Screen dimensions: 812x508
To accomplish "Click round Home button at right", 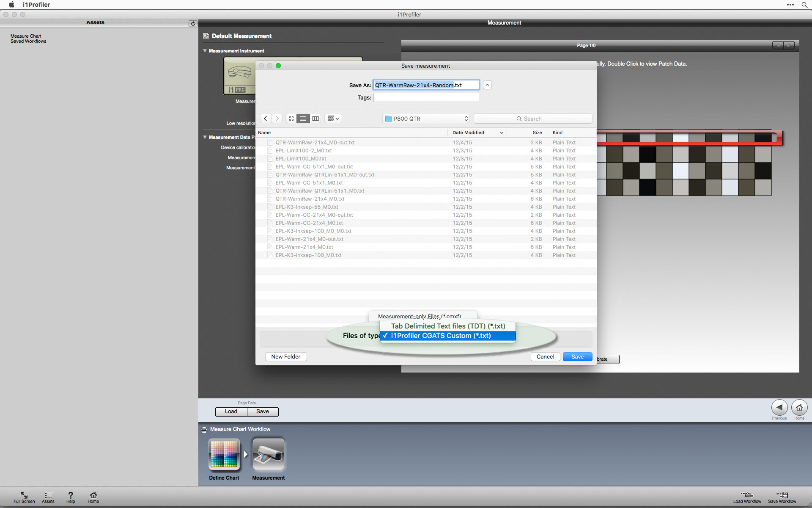I will [799, 408].
